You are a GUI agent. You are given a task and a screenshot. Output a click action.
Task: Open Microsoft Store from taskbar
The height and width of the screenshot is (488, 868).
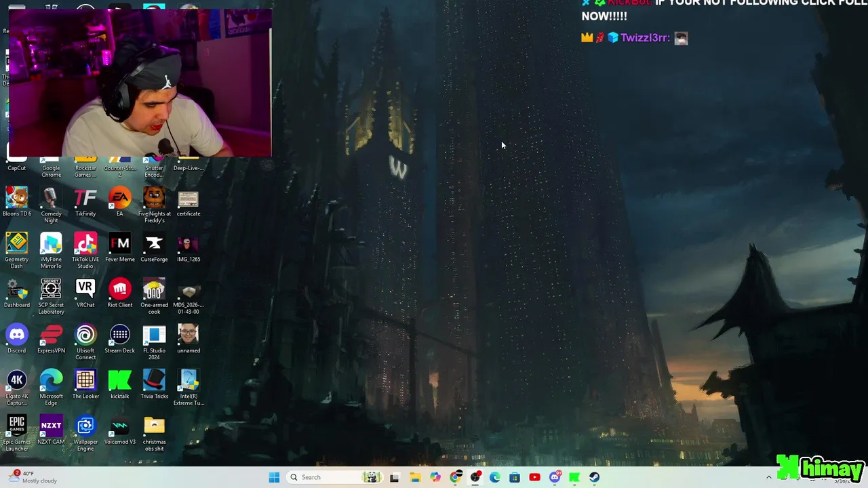click(x=515, y=477)
